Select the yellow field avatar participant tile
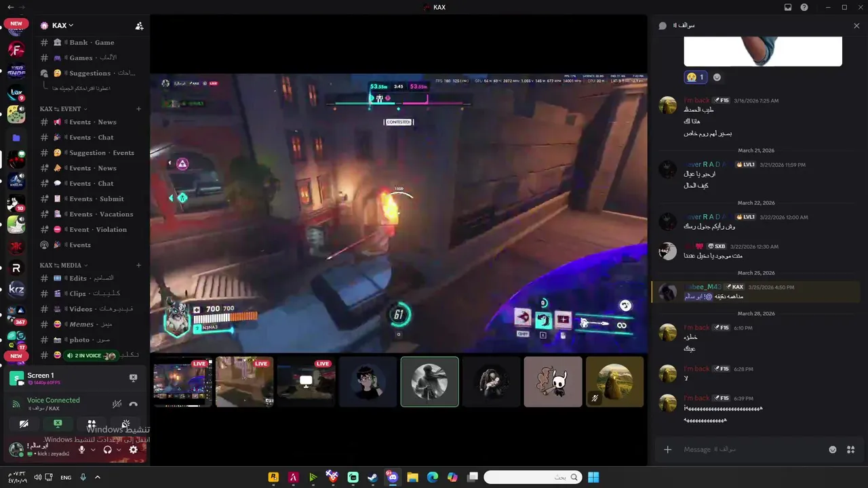Image resolution: width=868 pixels, height=488 pixels. 614,382
